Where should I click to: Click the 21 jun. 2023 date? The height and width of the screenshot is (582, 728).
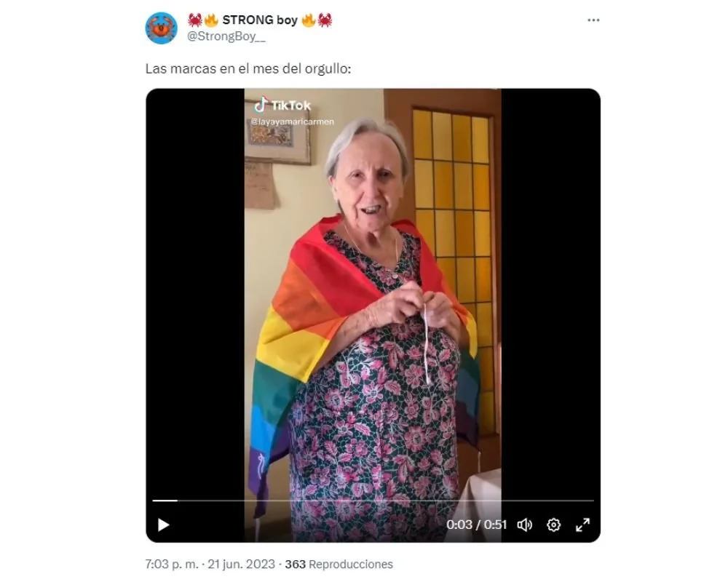[x=241, y=565]
